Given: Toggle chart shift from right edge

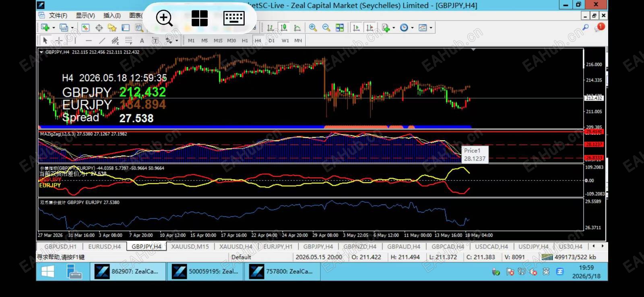Looking at the screenshot, I should click(x=369, y=27).
